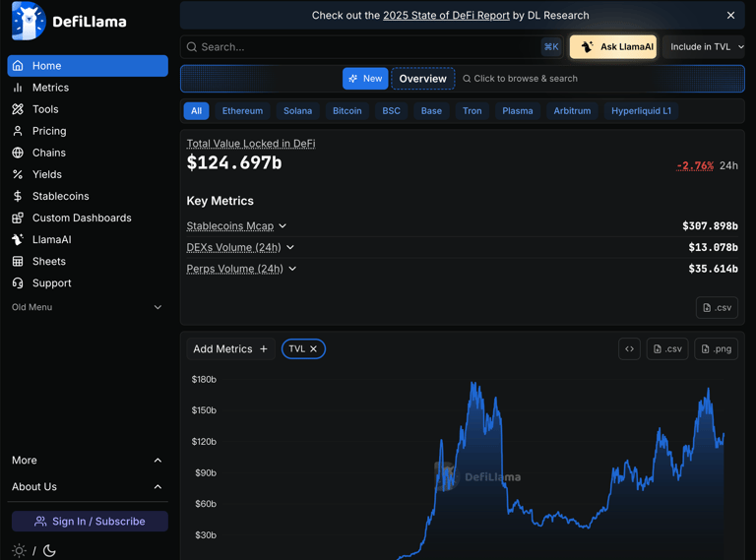Screen dimensions: 756x560
Task: Download key metrics .csv file
Action: tap(717, 307)
